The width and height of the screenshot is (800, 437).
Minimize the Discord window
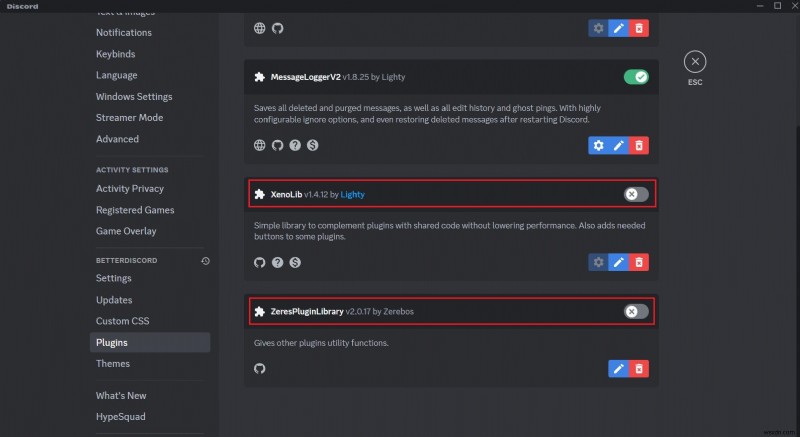(x=760, y=6)
